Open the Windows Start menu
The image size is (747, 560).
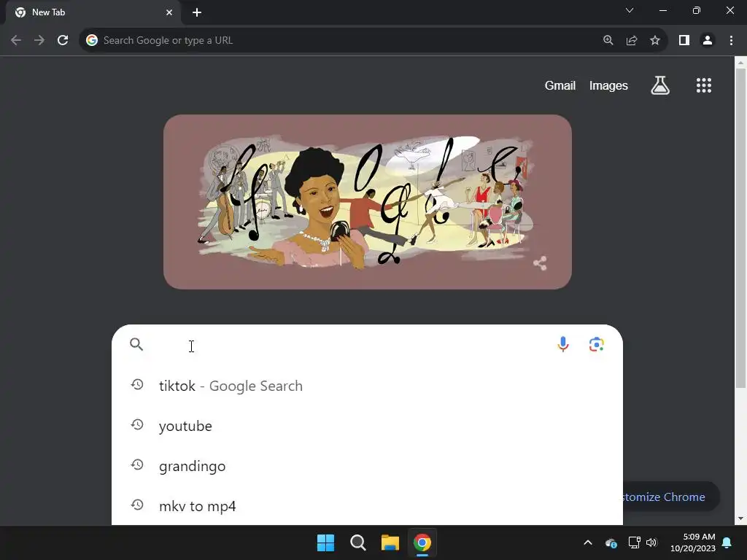326,542
